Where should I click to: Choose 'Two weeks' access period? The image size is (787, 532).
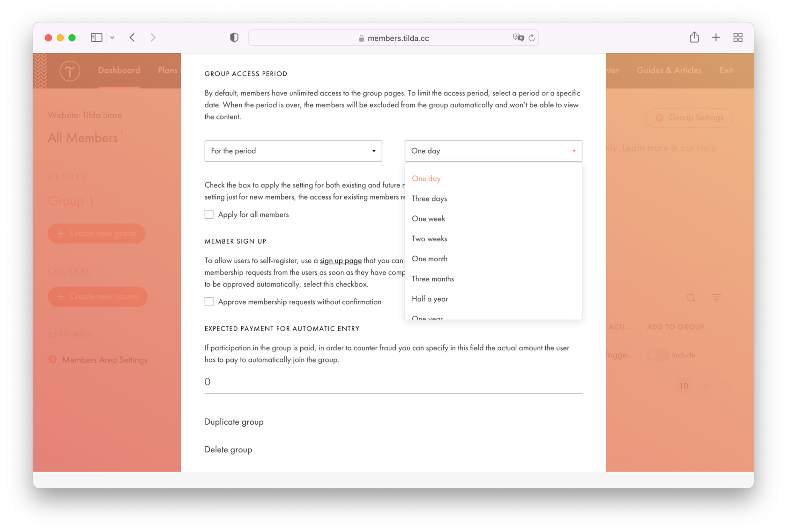click(x=429, y=239)
